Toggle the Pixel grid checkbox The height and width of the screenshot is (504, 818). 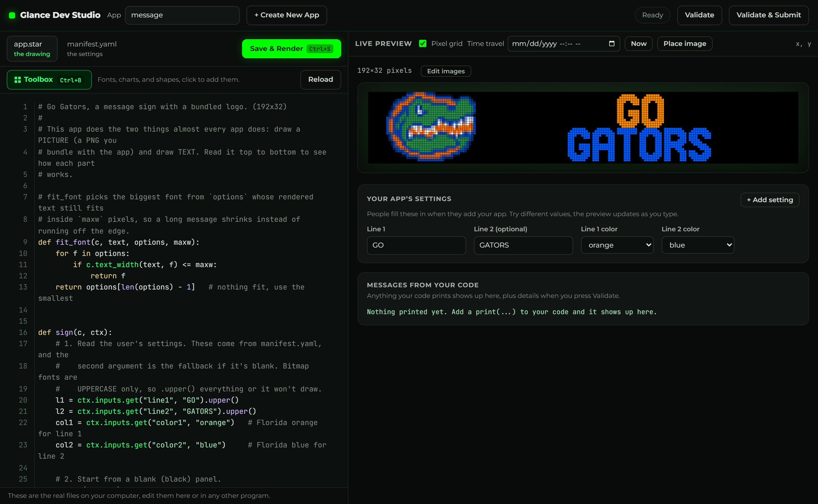[422, 44]
